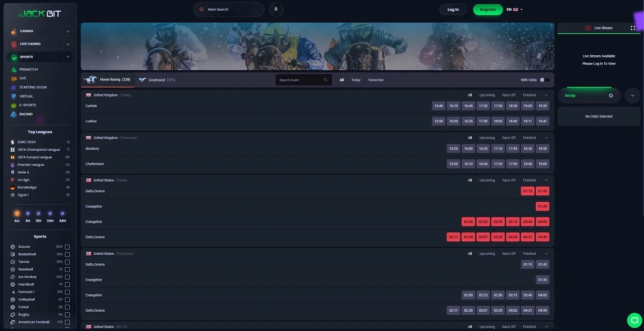Image resolution: width=644 pixels, height=331 pixels.
Task: Switch to the Greyhound tab
Action: point(157,80)
